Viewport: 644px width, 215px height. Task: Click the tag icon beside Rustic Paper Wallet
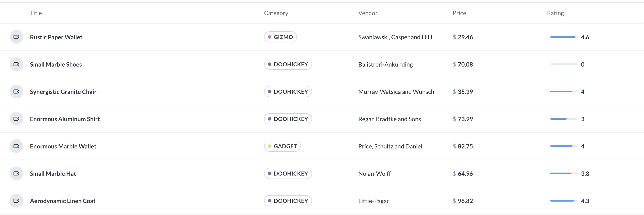pos(16,37)
